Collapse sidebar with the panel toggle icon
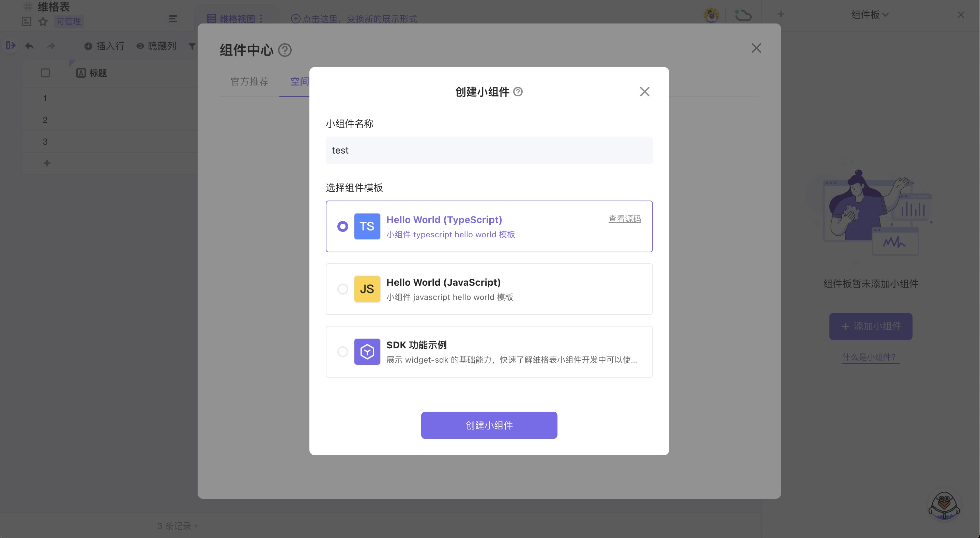This screenshot has height=538, width=980. coord(10,46)
